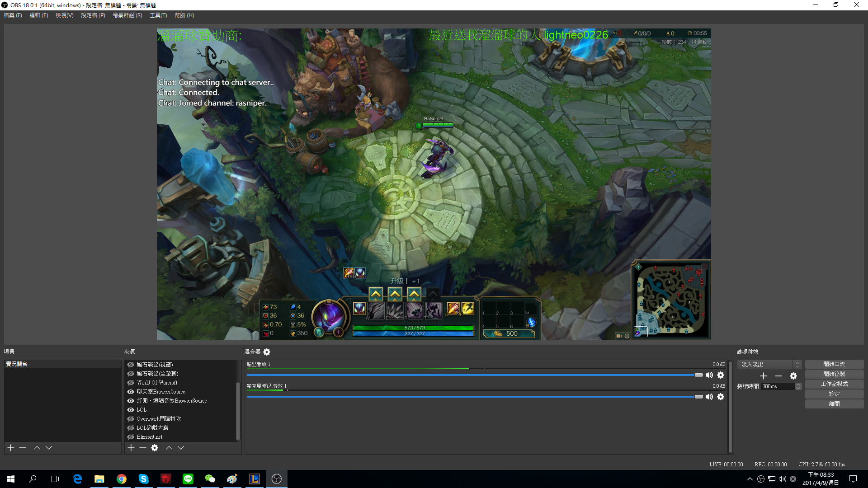Viewport: 868px width, 488px height.
Task: Click the sources list scrollbar
Action: [238, 411]
